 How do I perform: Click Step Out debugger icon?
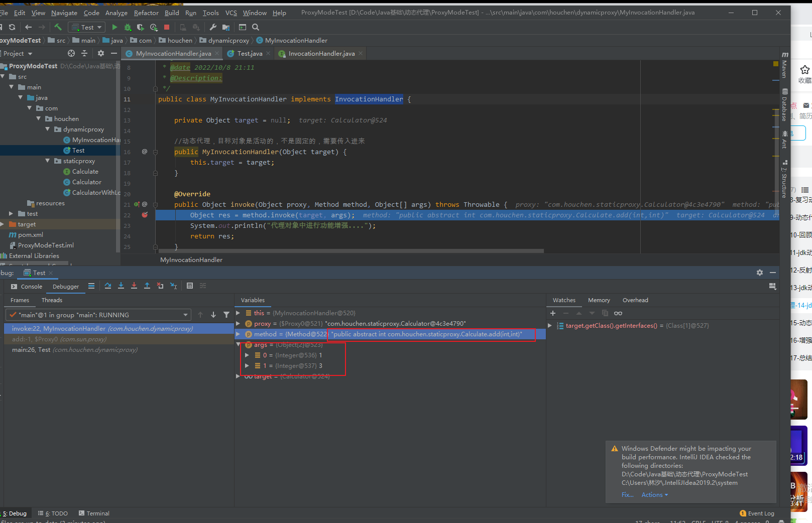point(147,286)
